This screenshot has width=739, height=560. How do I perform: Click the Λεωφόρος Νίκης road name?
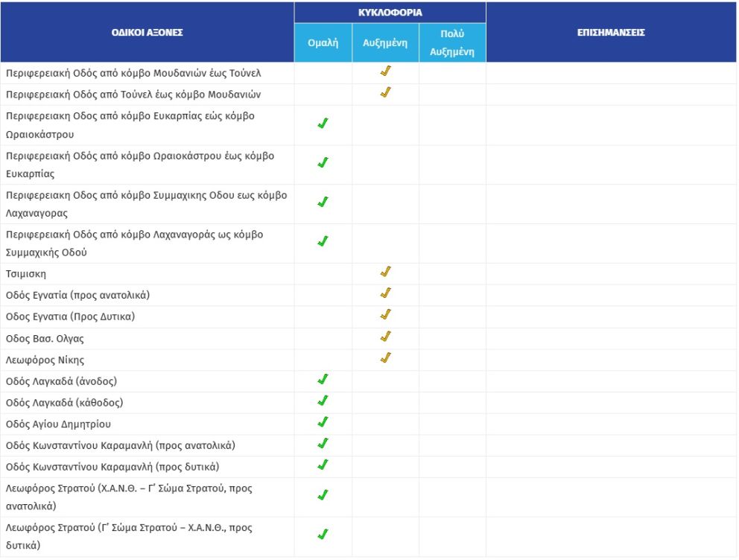[x=45, y=360]
